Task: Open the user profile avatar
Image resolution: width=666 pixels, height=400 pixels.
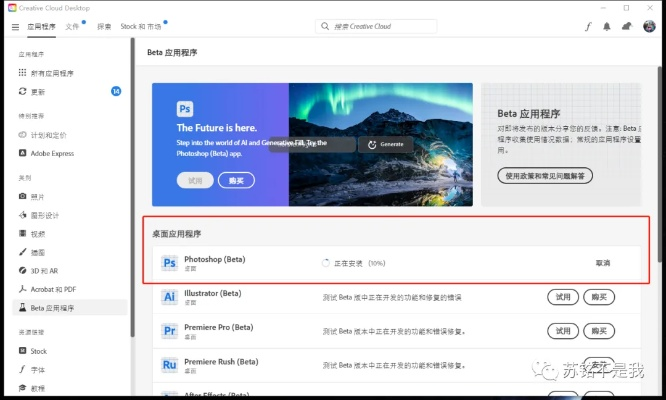Action: coord(649,26)
